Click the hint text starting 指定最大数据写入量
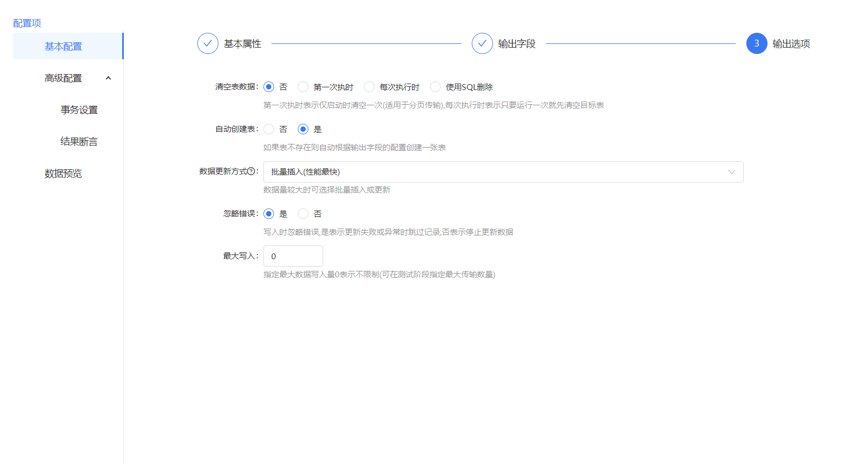The image size is (868, 464). 380,275
